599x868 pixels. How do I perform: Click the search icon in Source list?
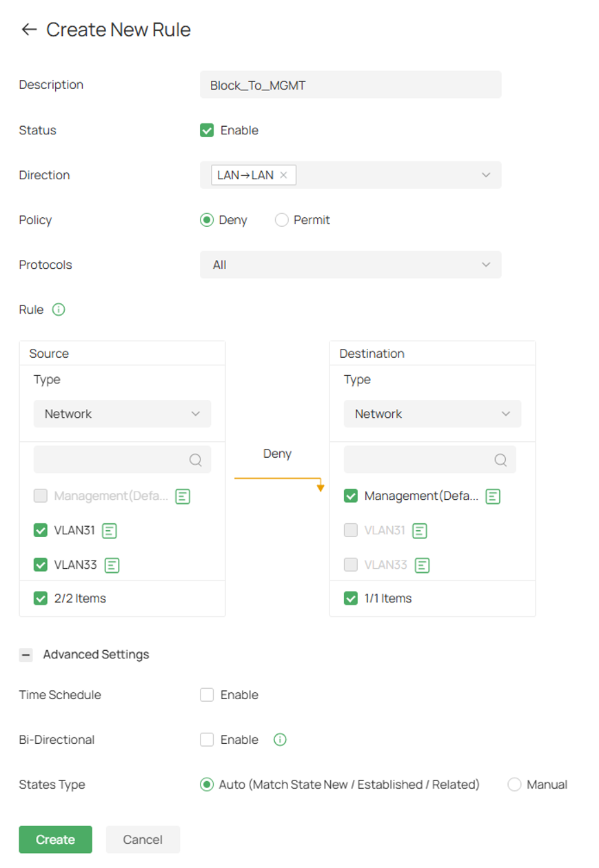tap(196, 460)
